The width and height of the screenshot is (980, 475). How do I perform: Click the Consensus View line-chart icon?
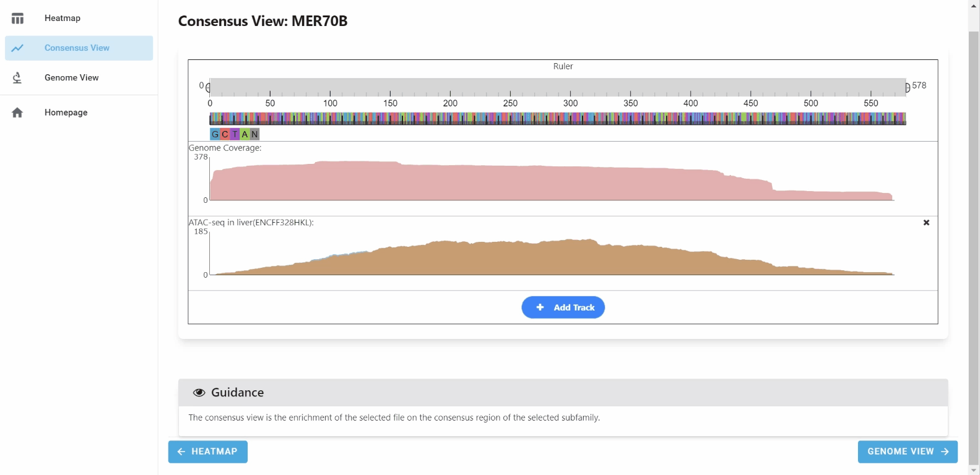17,48
